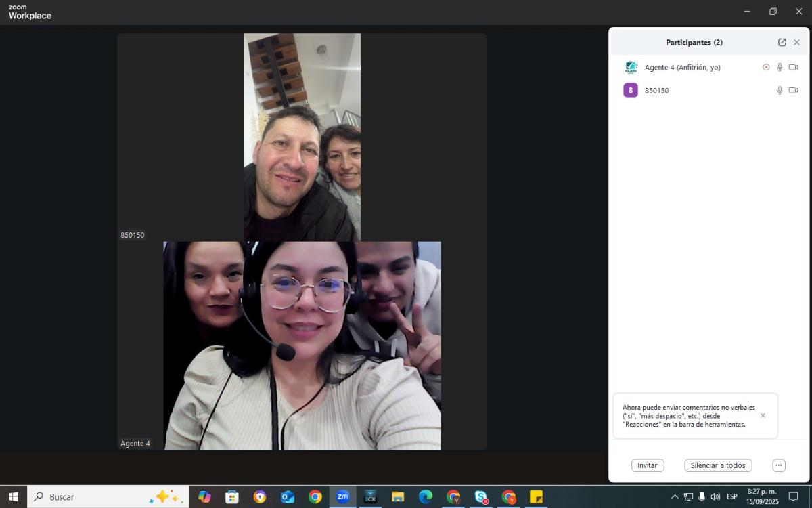Click the Buscar search box
The width and height of the screenshot is (812, 508).
95,496
